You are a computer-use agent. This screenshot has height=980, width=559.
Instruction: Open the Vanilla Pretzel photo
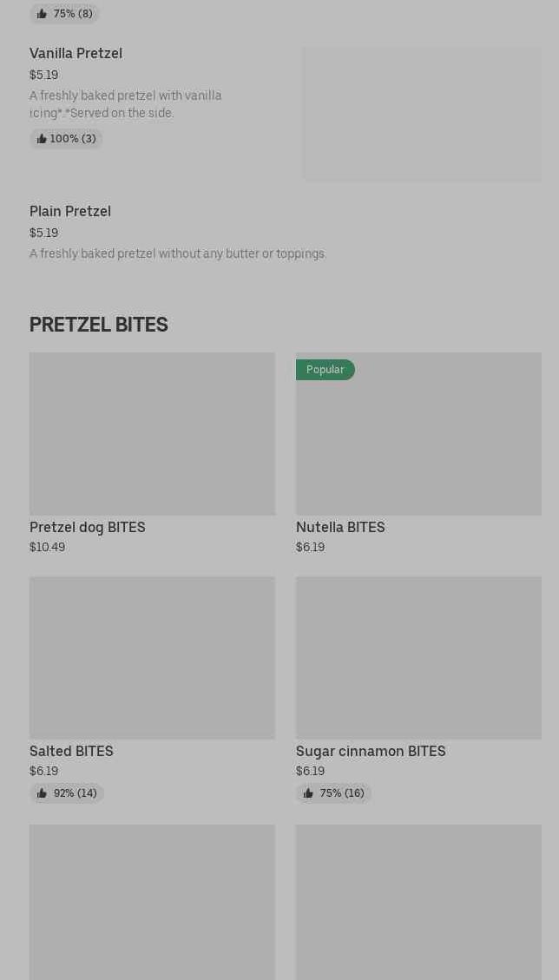click(422, 114)
